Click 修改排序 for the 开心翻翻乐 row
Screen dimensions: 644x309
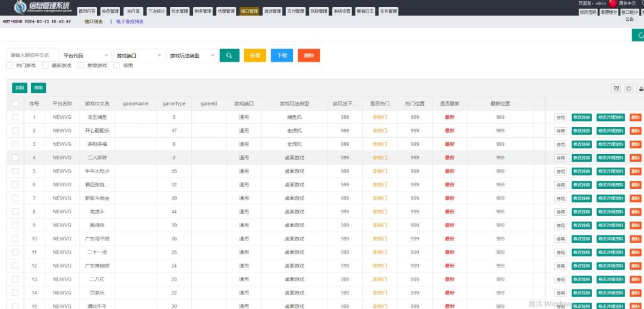(581, 131)
